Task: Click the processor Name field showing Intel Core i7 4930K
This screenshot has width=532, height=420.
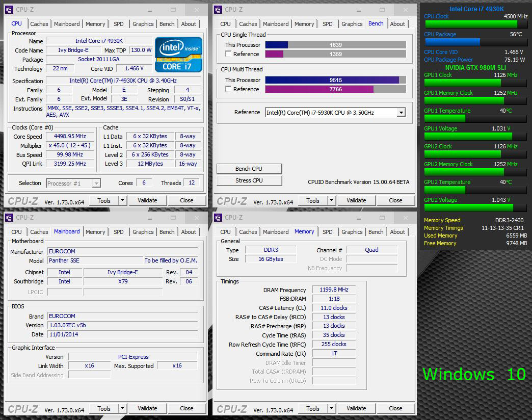Action: 99,41
